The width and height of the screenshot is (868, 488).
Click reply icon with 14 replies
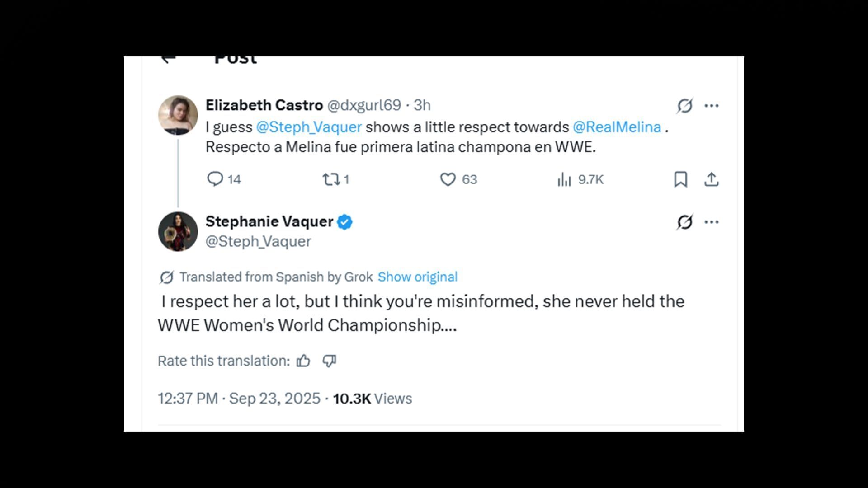(215, 179)
